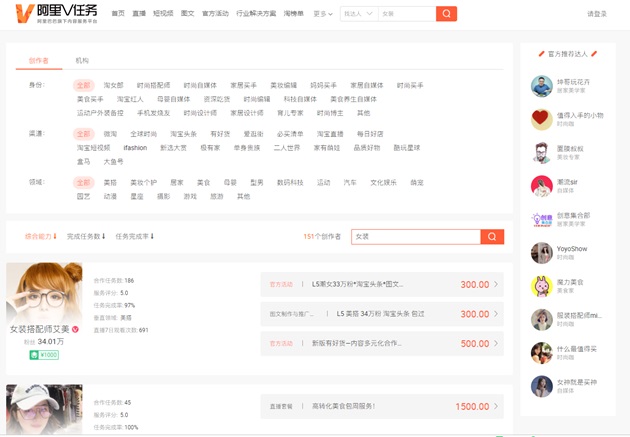Select 淘宝直播 channel filter
This screenshot has height=437, width=630.
pyautogui.click(x=329, y=133)
